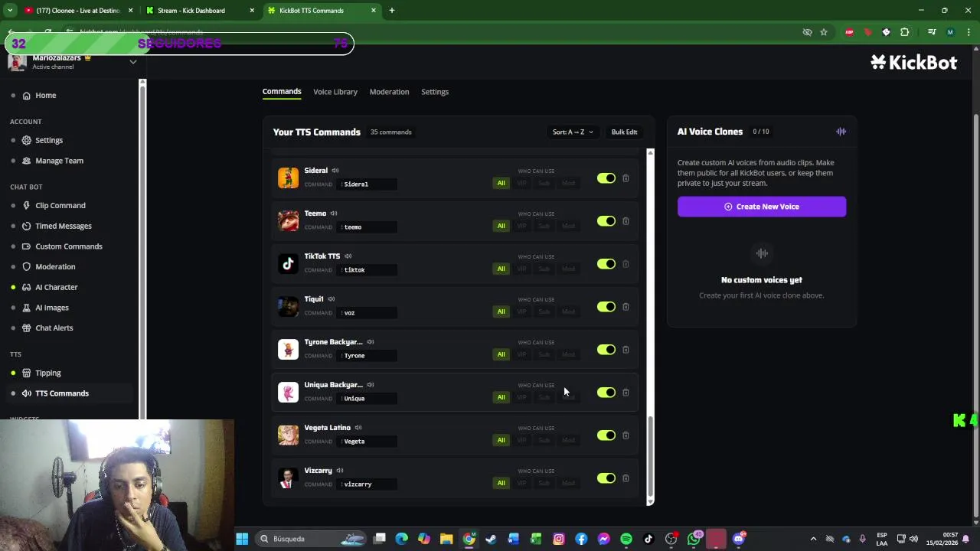Disable the Vegeta Latino command toggle
The width and height of the screenshot is (980, 551).
click(606, 435)
